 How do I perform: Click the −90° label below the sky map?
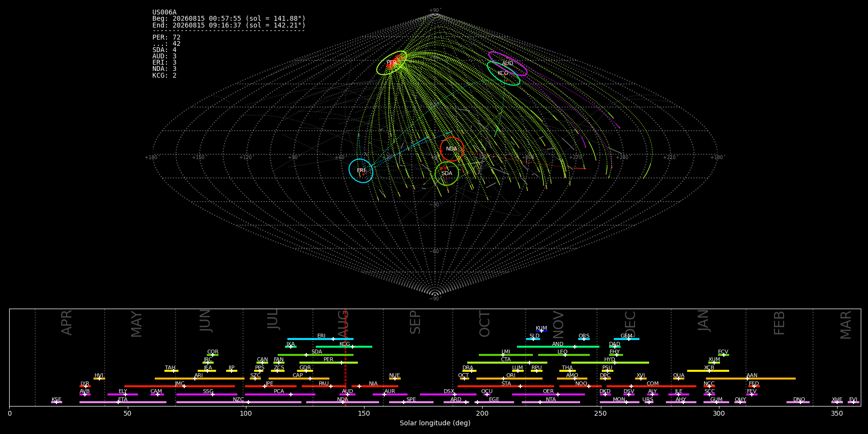tap(434, 299)
